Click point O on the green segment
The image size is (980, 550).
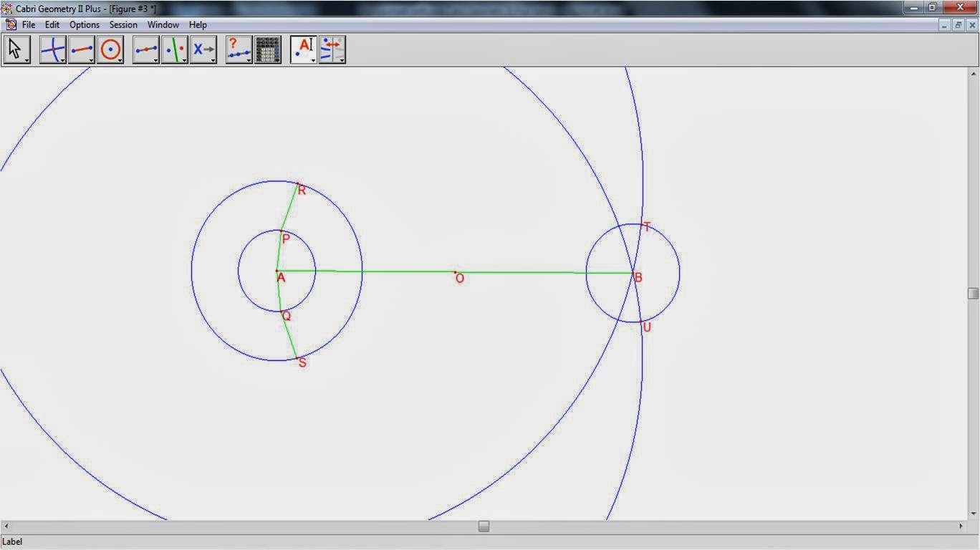click(x=455, y=272)
